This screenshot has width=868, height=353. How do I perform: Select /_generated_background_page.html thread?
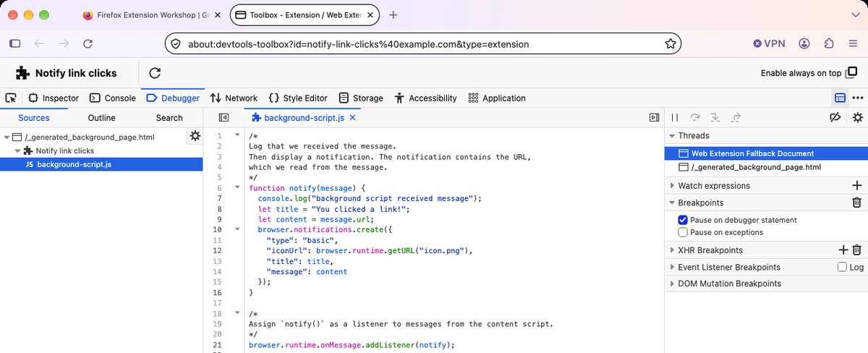(766, 167)
